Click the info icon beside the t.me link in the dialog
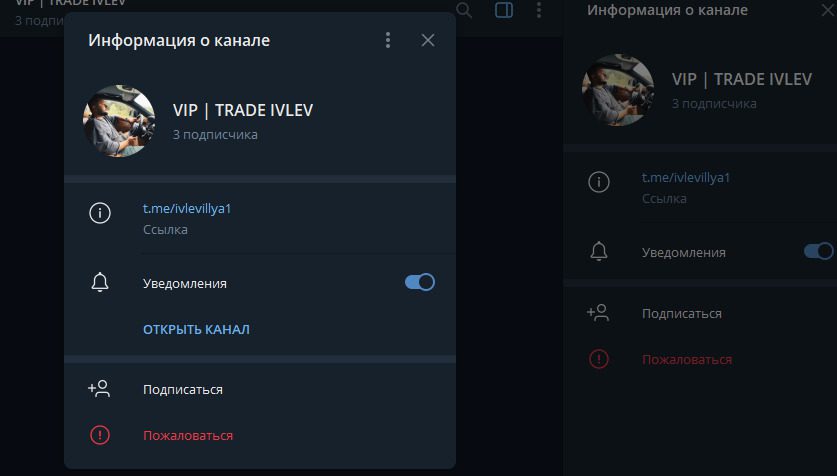837x476 pixels. 100,213
